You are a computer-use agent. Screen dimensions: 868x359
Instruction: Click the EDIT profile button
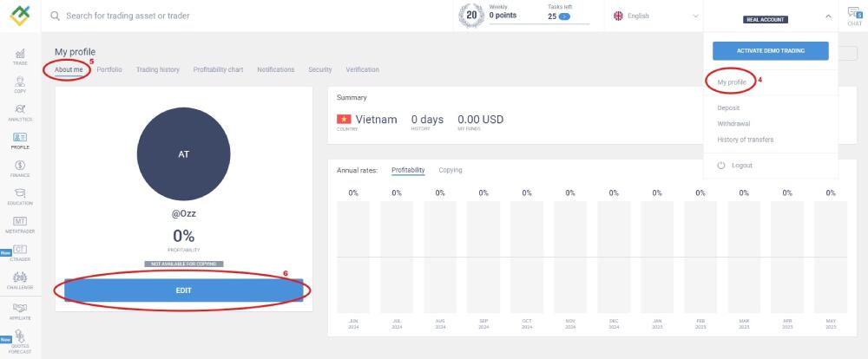coord(184,290)
